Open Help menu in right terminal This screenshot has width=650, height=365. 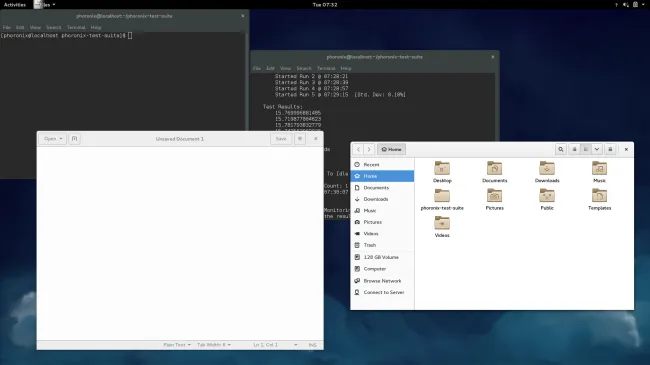point(346,68)
